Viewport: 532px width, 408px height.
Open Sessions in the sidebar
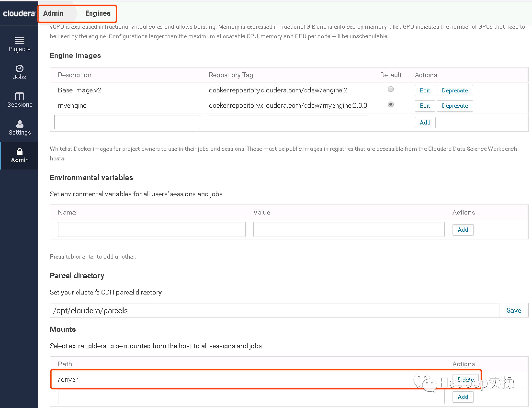(x=19, y=100)
